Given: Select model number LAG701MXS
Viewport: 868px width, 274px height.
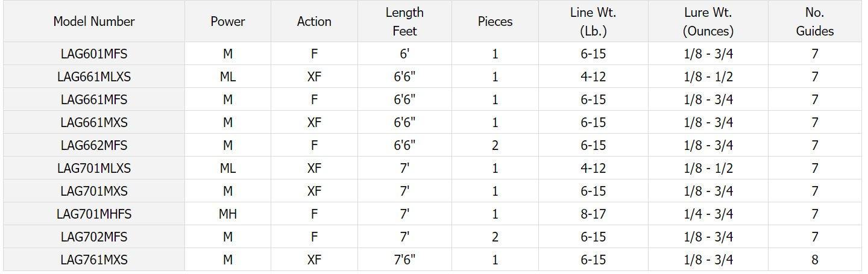Looking at the screenshot, I should tap(94, 191).
